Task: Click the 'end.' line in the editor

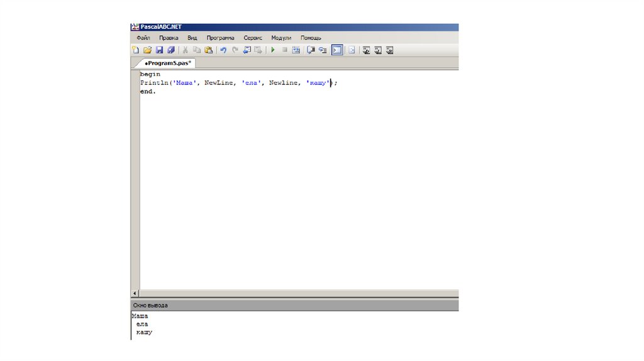Action: click(148, 92)
